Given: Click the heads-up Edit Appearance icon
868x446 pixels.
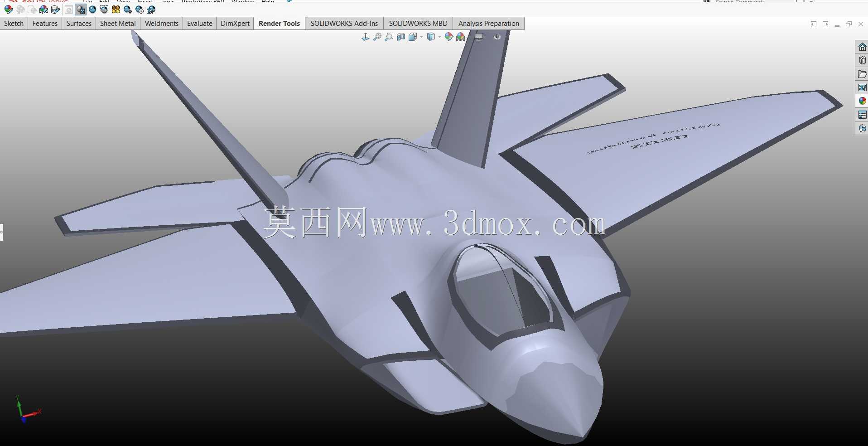Looking at the screenshot, I should 449,37.
